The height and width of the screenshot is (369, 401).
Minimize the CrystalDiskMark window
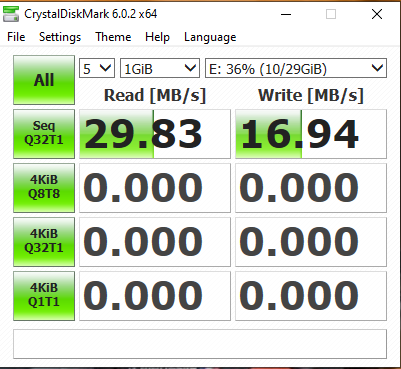[x=286, y=14]
